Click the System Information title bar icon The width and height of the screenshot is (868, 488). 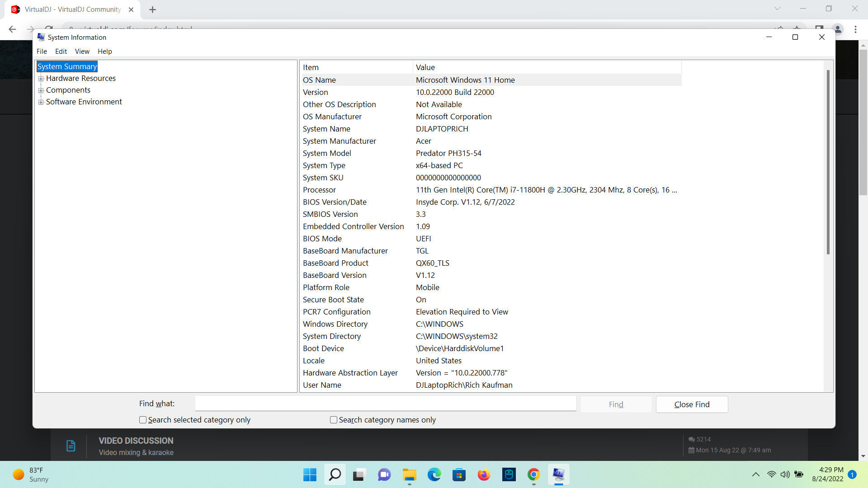(41, 37)
